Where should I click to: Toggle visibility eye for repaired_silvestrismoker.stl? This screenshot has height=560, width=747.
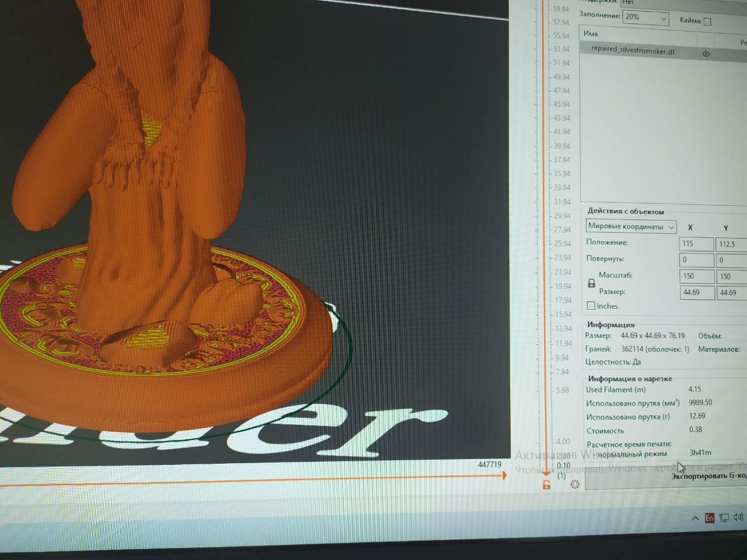(706, 54)
